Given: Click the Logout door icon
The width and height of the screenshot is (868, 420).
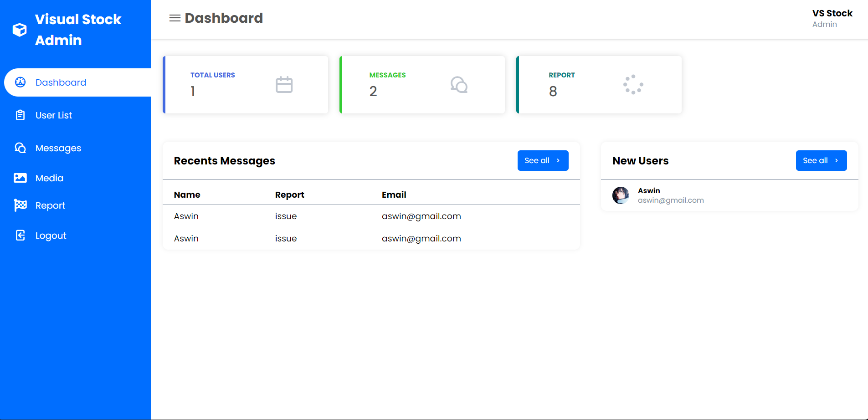Looking at the screenshot, I should 21,236.
